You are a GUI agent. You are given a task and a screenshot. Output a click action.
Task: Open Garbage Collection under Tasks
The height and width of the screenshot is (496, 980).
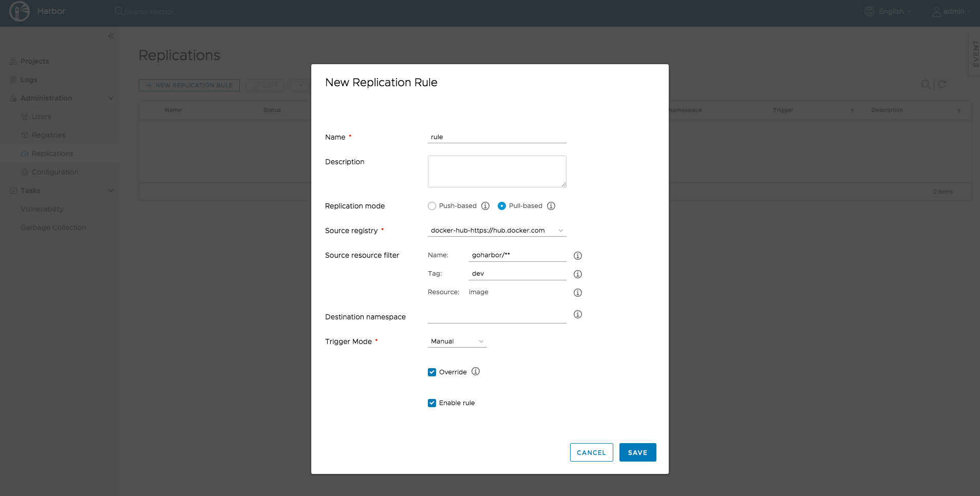pyautogui.click(x=53, y=227)
